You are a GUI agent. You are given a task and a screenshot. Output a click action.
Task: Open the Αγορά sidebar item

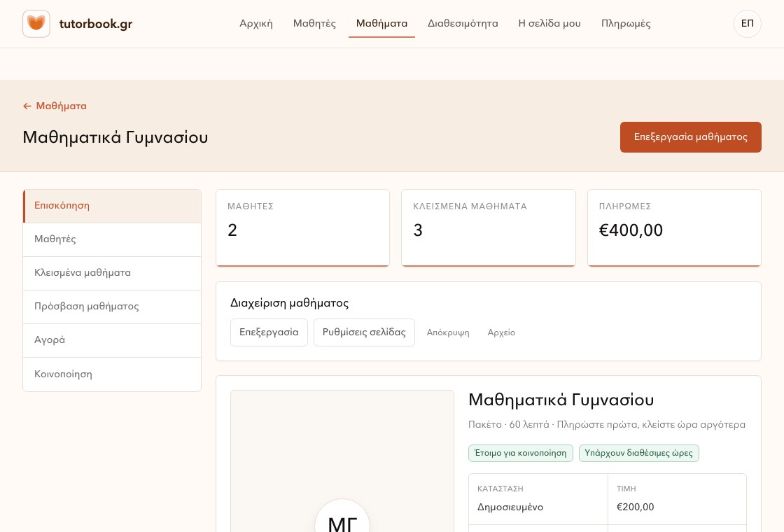point(112,340)
